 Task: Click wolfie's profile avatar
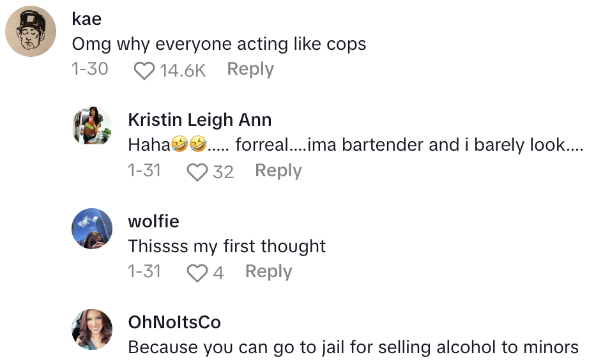coord(93,227)
